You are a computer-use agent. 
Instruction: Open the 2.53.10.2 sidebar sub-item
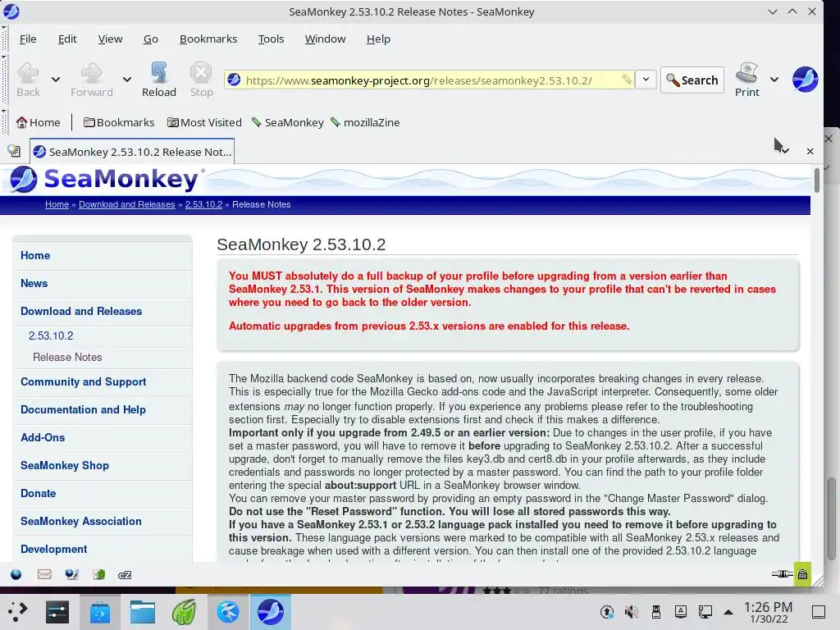(51, 336)
